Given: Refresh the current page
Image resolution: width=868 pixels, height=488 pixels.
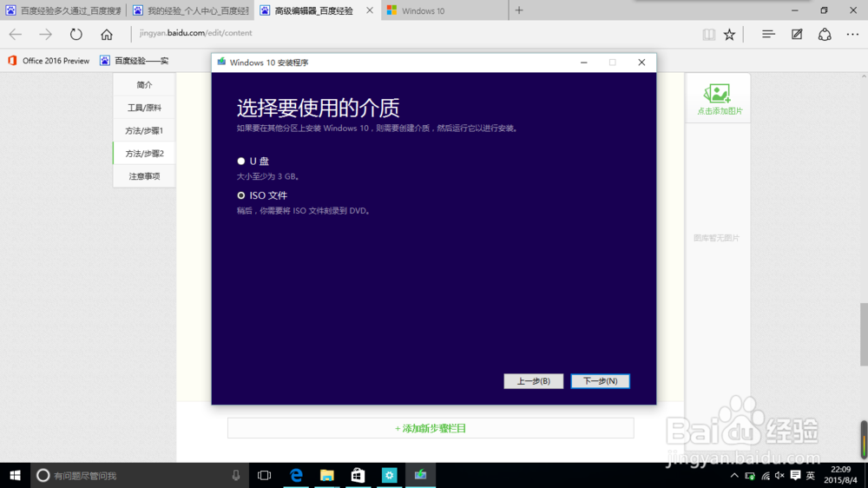Looking at the screenshot, I should coord(76,35).
